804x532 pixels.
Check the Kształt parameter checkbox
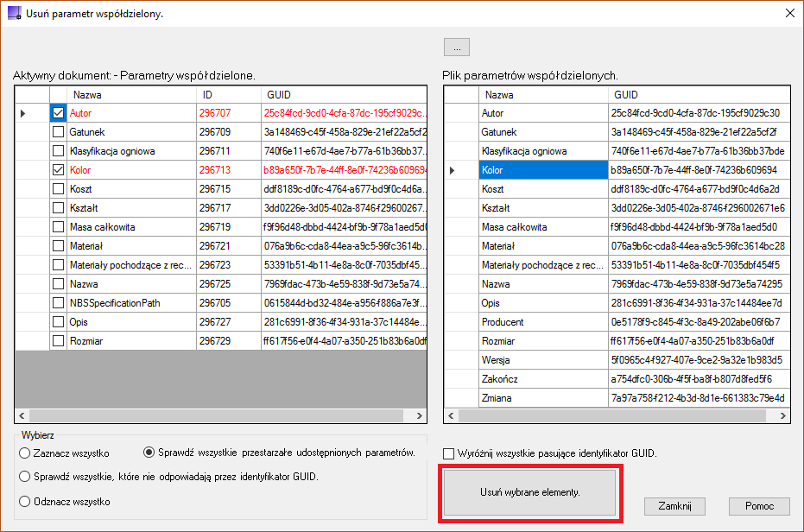click(59, 208)
